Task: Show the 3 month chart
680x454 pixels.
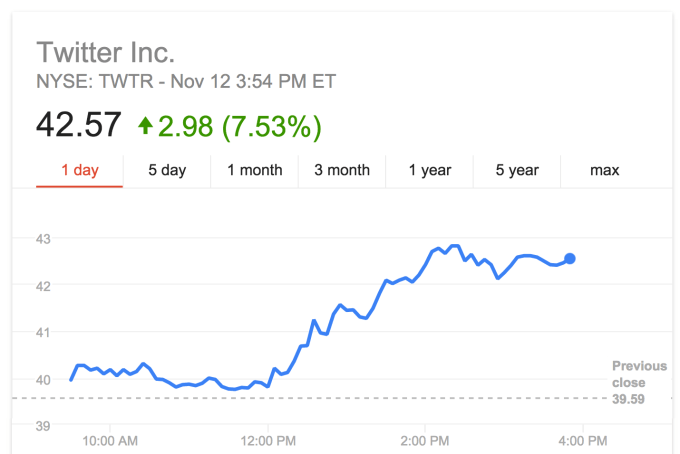Action: tap(342, 170)
